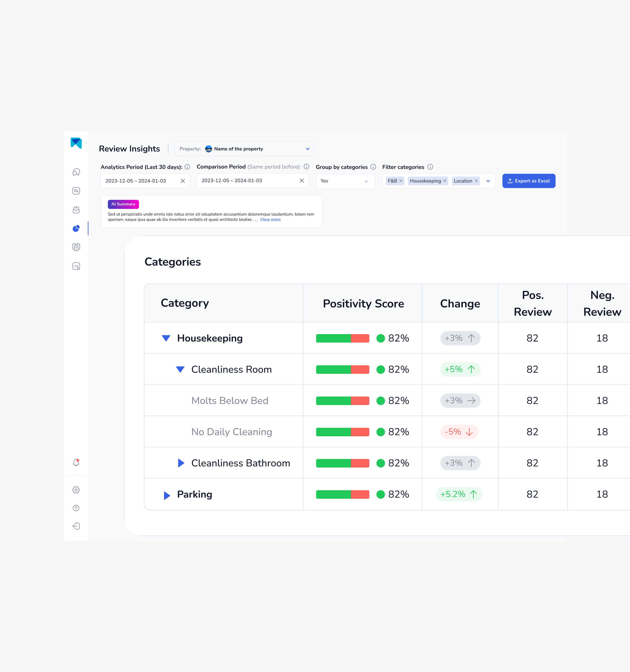The image size is (630, 672).
Task: Click the app logo in sidebar
Action: (x=76, y=143)
